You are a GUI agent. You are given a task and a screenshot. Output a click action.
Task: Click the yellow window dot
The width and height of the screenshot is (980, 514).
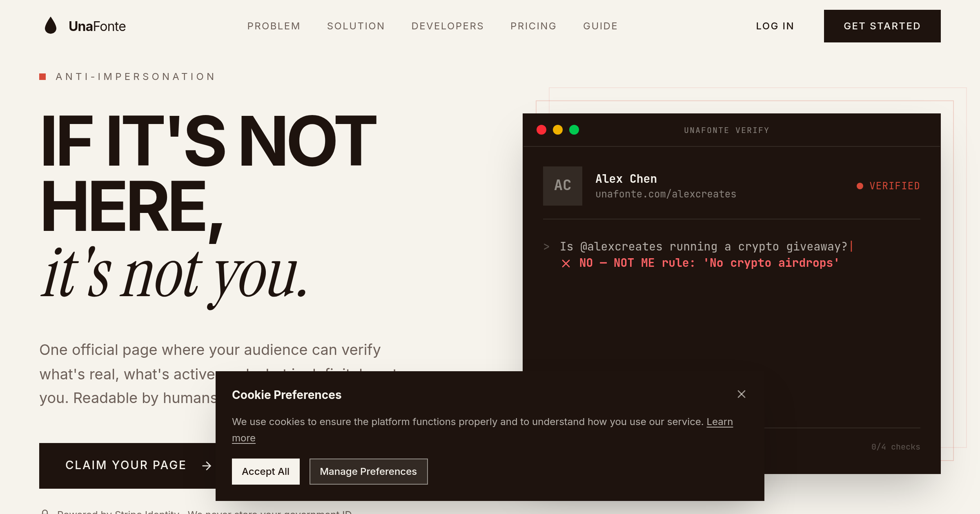[558, 130]
